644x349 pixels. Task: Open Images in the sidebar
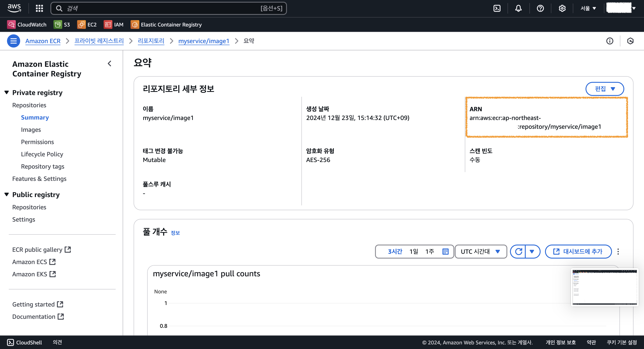pyautogui.click(x=31, y=130)
